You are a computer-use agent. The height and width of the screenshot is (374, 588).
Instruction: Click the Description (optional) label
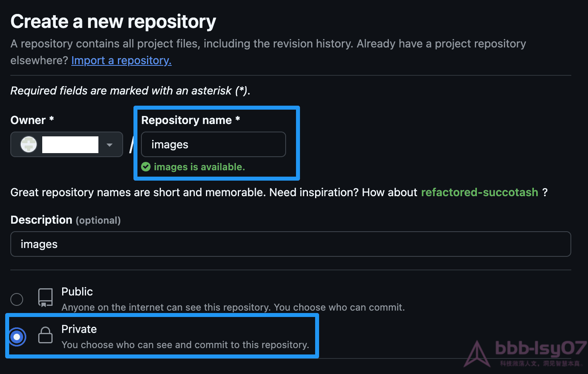pos(65,220)
